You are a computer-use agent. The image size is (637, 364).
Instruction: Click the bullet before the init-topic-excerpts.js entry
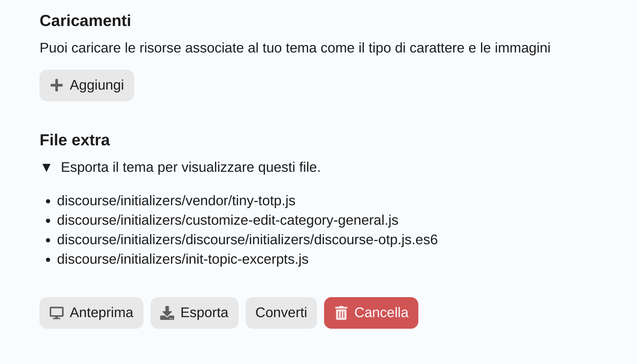pyautogui.click(x=48, y=260)
